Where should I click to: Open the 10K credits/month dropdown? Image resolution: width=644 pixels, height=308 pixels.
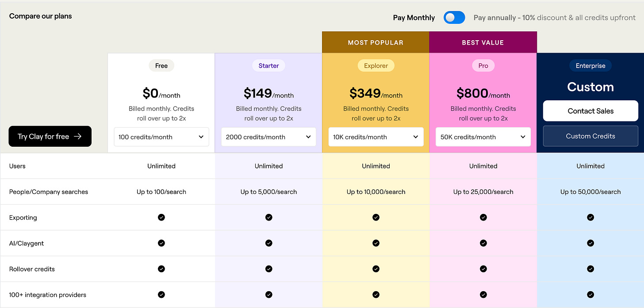(376, 137)
